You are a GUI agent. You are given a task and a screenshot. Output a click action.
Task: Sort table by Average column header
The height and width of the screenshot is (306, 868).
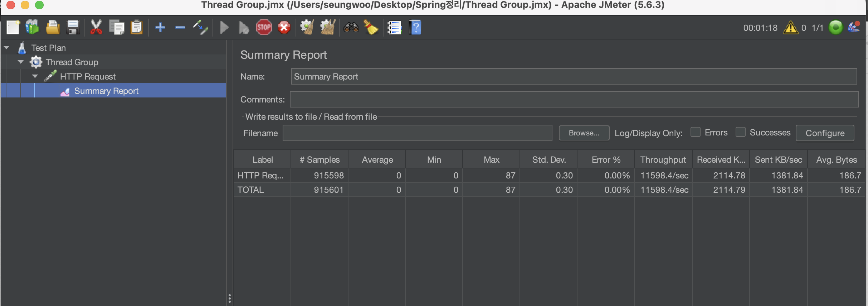click(x=377, y=159)
